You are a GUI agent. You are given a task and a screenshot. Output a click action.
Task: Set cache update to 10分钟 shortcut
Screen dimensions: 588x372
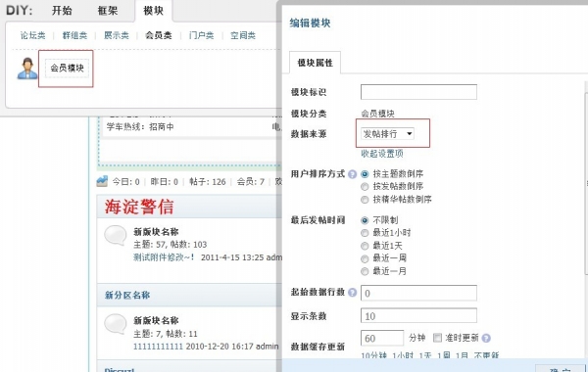[x=374, y=355]
